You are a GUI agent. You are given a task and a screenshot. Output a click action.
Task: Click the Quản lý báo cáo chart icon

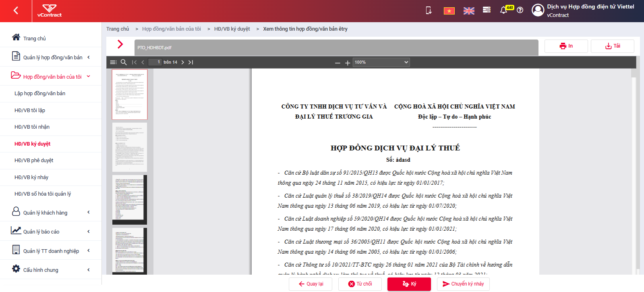pyautogui.click(x=16, y=230)
